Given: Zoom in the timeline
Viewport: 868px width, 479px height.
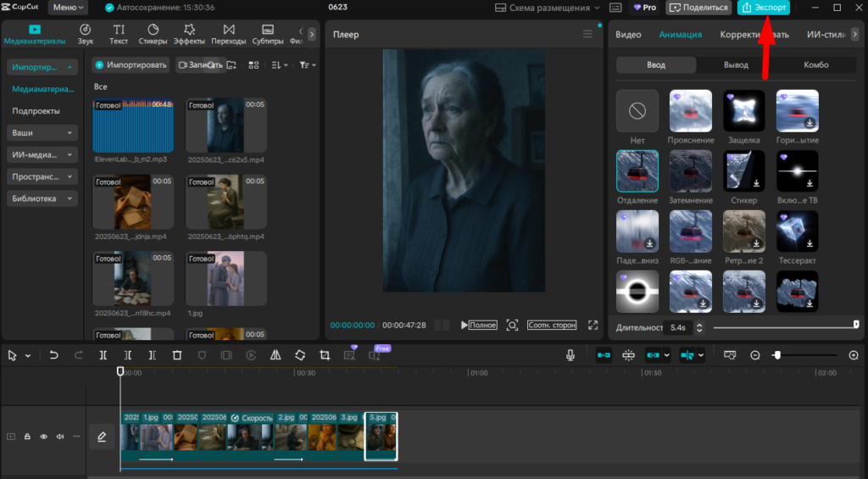Looking at the screenshot, I should tap(854, 355).
